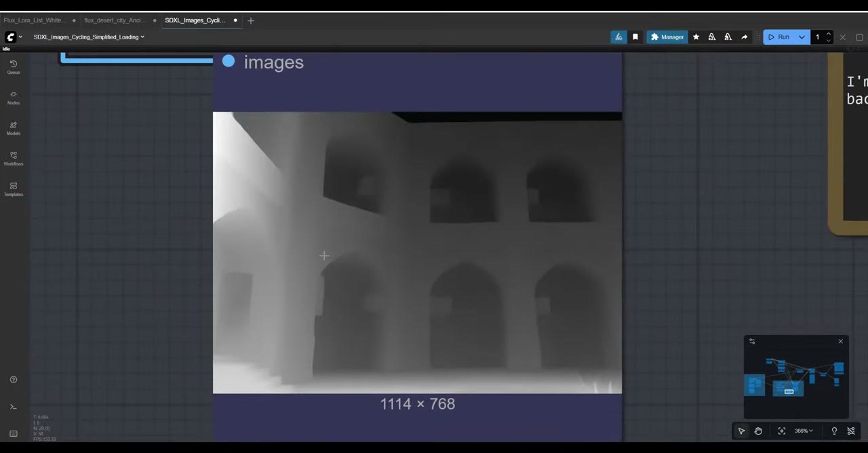Click the share arrow icon
The image size is (868, 453).
744,37
